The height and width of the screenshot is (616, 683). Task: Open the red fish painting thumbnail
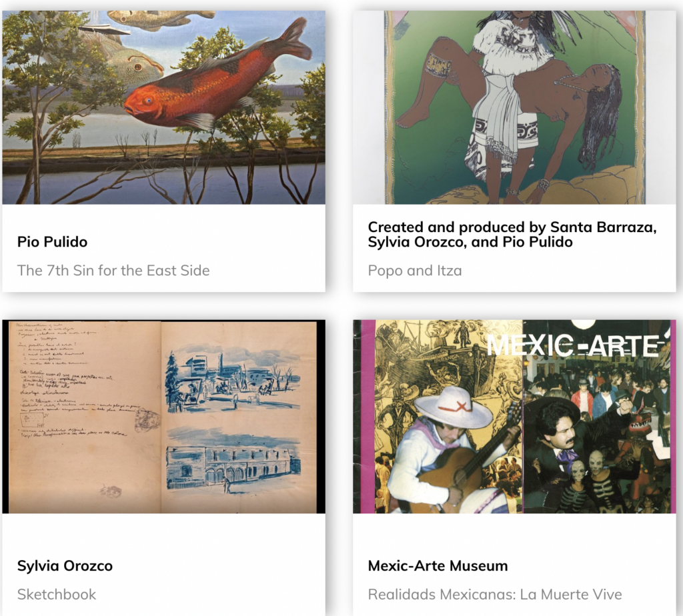tap(164, 107)
